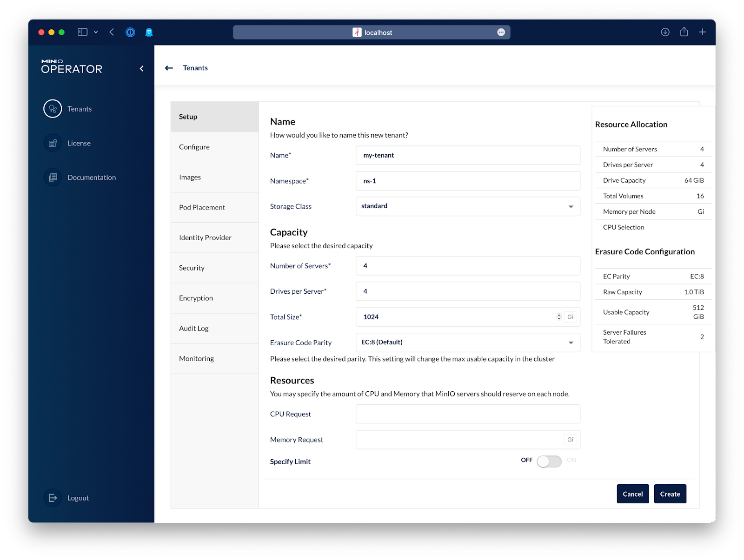
Task: Focus the CPU Request input field
Action: pos(467,414)
